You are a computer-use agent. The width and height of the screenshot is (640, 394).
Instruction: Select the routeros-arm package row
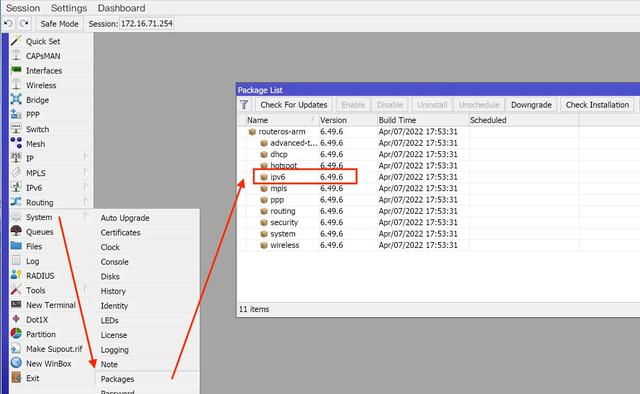(438, 131)
